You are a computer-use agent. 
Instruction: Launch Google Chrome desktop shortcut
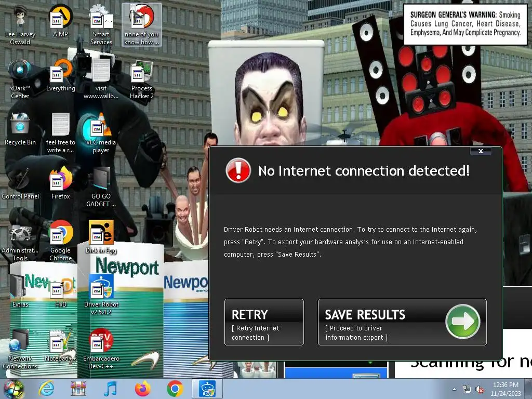(60, 241)
